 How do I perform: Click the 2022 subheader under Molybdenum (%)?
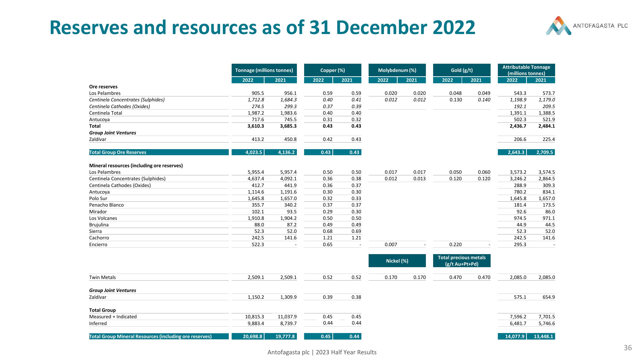click(x=383, y=80)
